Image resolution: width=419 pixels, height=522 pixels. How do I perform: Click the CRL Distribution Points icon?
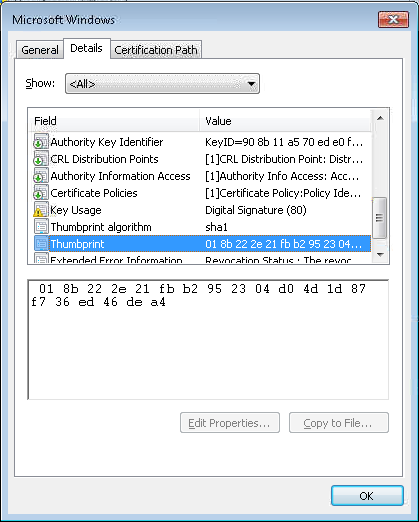coord(41,159)
